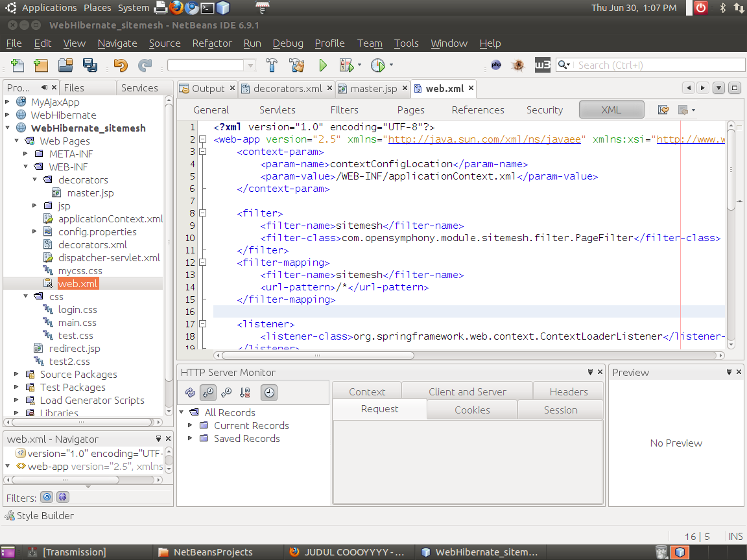Toggle the attributes filter in Navigator
Viewport: 747px width, 560px height.
[x=47, y=497]
